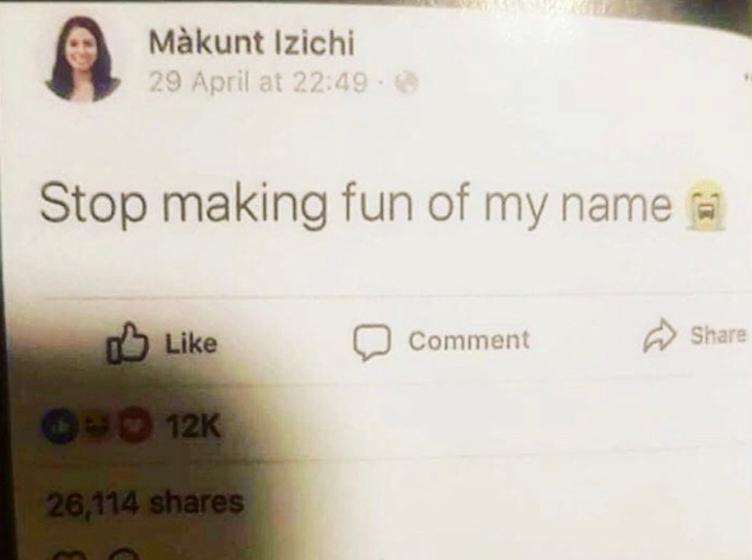
Task: Open Màkunt Izichi's profile picture
Action: (83, 59)
